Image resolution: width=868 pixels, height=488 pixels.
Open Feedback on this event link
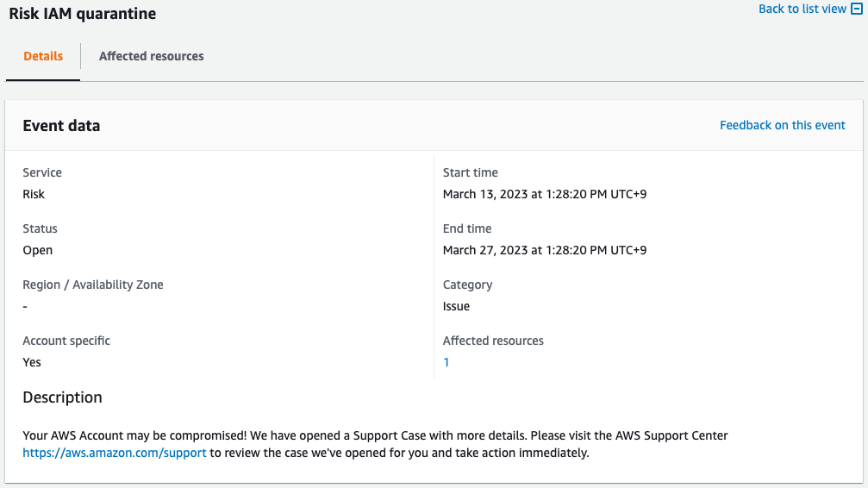coord(783,125)
